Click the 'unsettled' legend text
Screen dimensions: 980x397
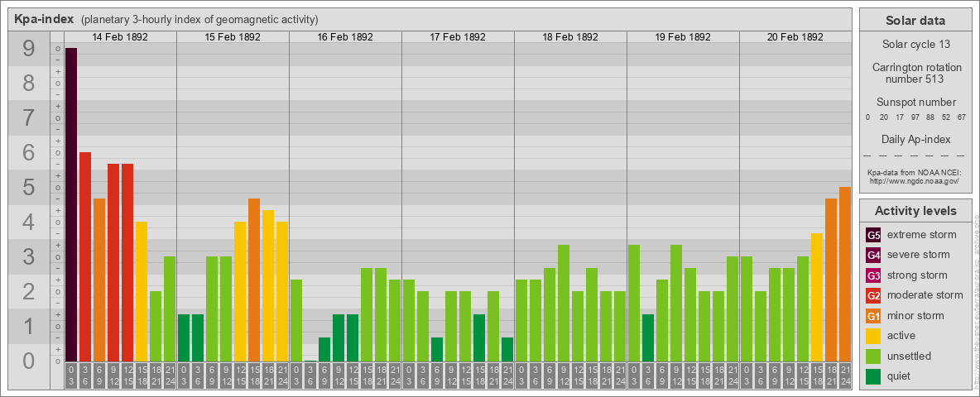(x=910, y=356)
